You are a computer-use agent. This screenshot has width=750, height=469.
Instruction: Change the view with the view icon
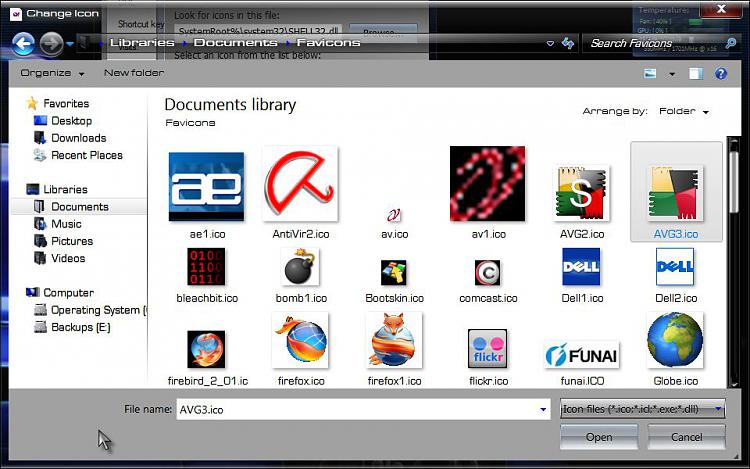650,74
